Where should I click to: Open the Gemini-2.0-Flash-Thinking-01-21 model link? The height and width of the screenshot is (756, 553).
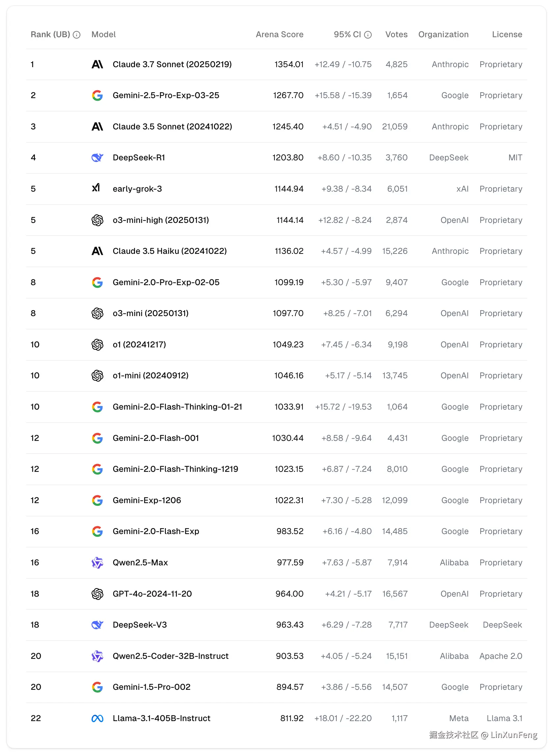177,407
